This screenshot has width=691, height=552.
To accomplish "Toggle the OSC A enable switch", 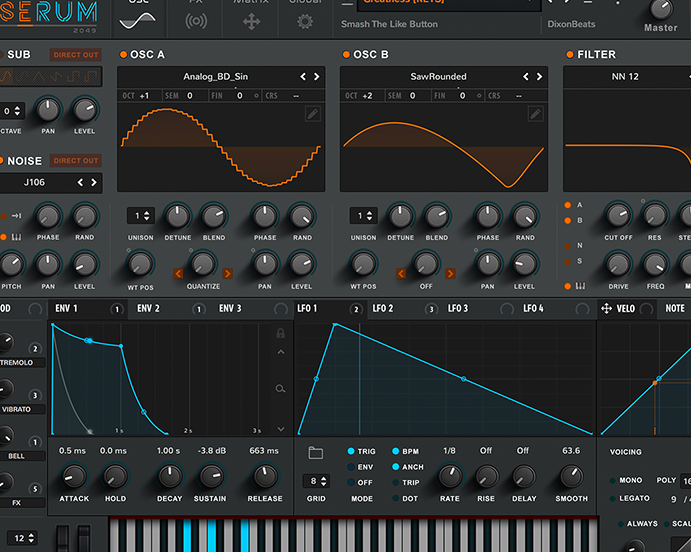I will [123, 54].
